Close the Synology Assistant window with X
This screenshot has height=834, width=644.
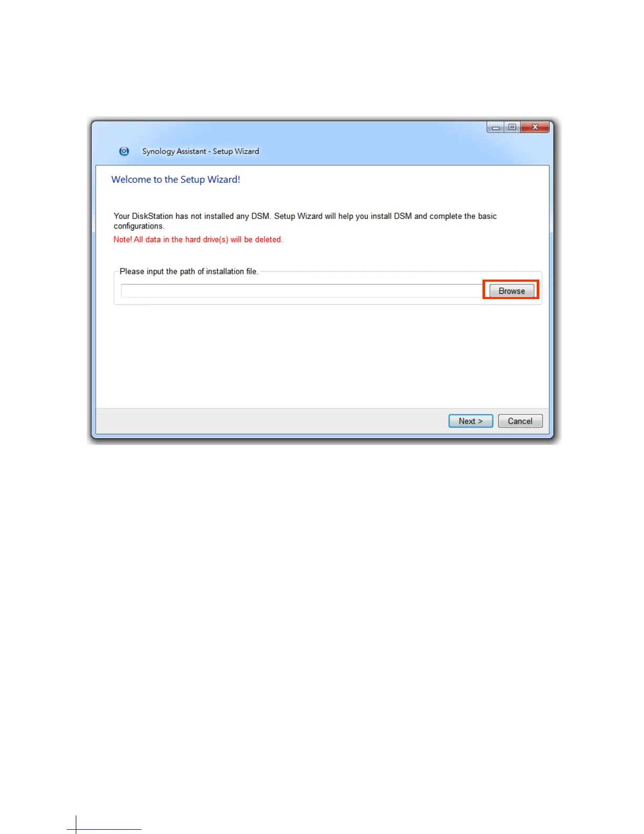pos(535,127)
